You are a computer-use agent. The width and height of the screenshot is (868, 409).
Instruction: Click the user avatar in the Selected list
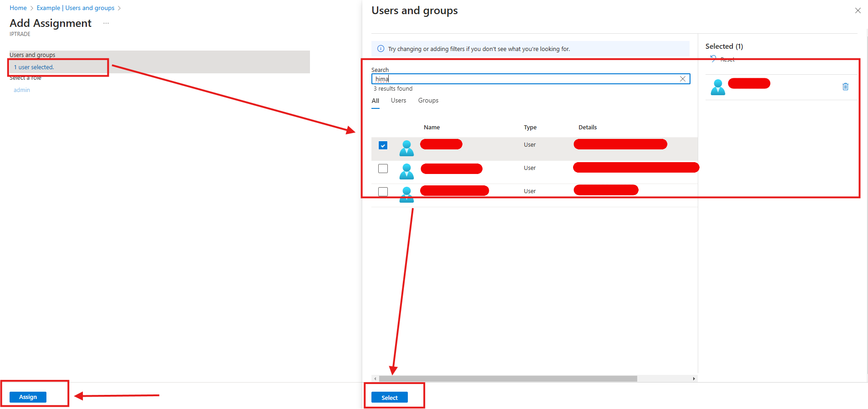(x=718, y=87)
